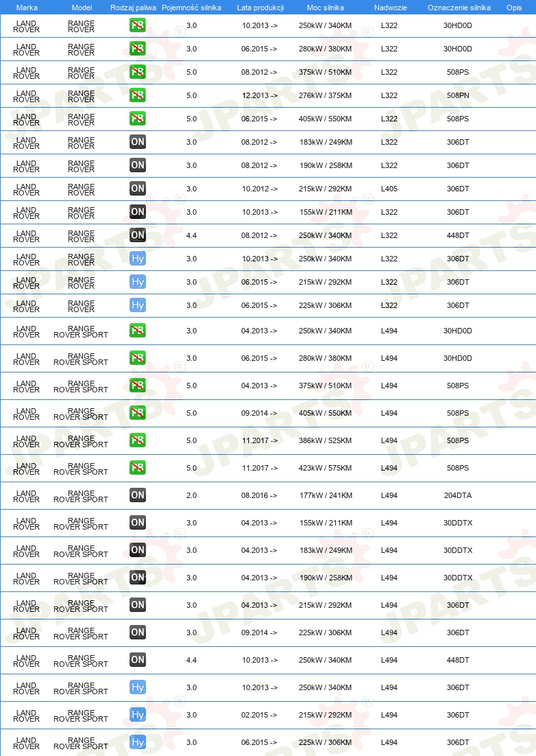Click diesel ON icon in 204DTA row
Screen dimensions: 536x756
tap(138, 495)
